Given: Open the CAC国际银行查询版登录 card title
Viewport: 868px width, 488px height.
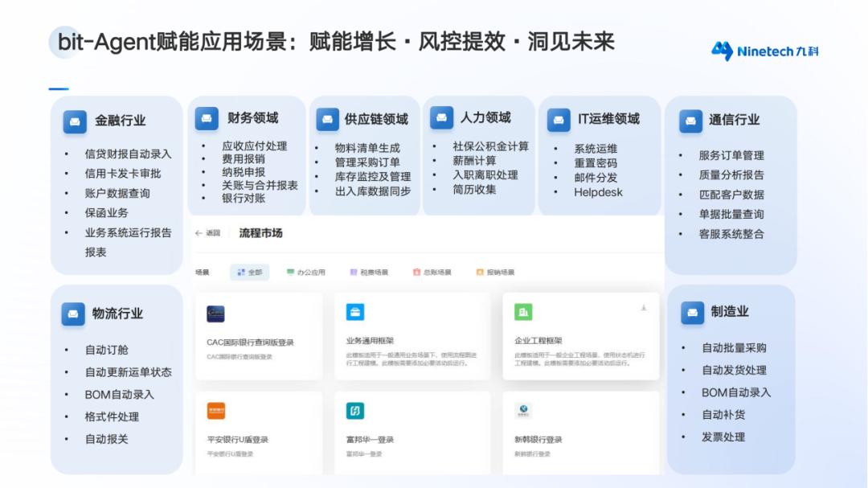Looking at the screenshot, I should pos(250,342).
